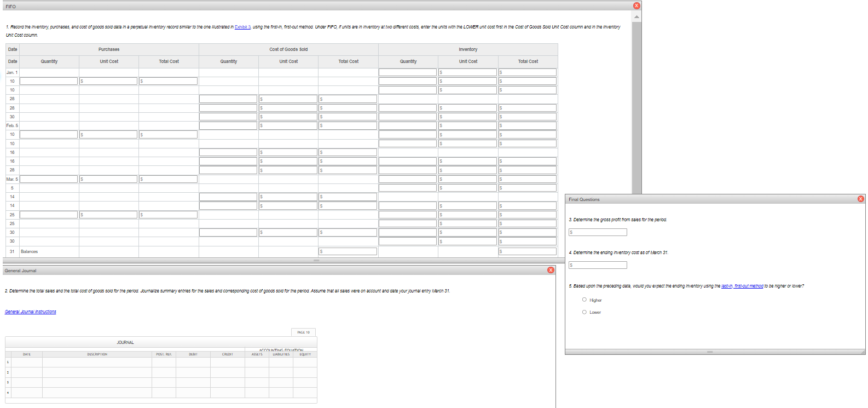Click the Feb. 28 Cost of Goods Sold Quantity field

(x=228, y=170)
